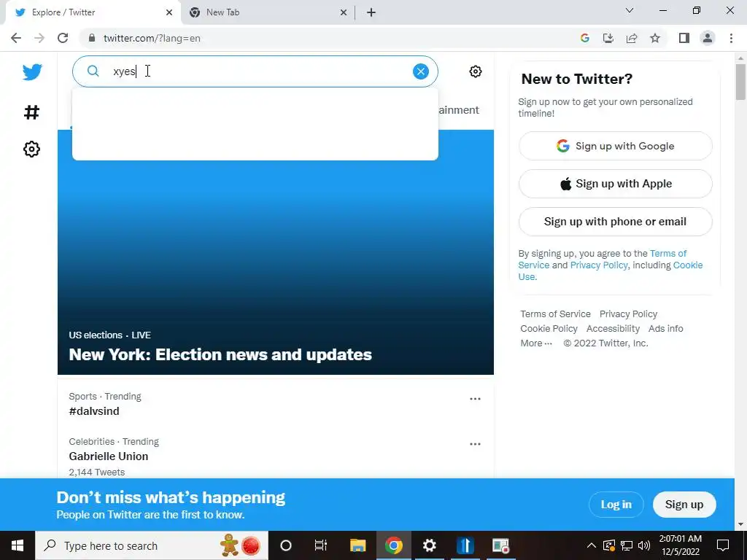Open Windows Settings gear on taskbar

click(429, 545)
